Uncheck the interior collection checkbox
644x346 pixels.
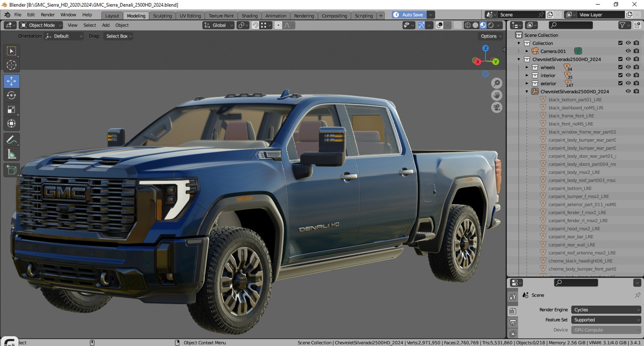tap(620, 75)
